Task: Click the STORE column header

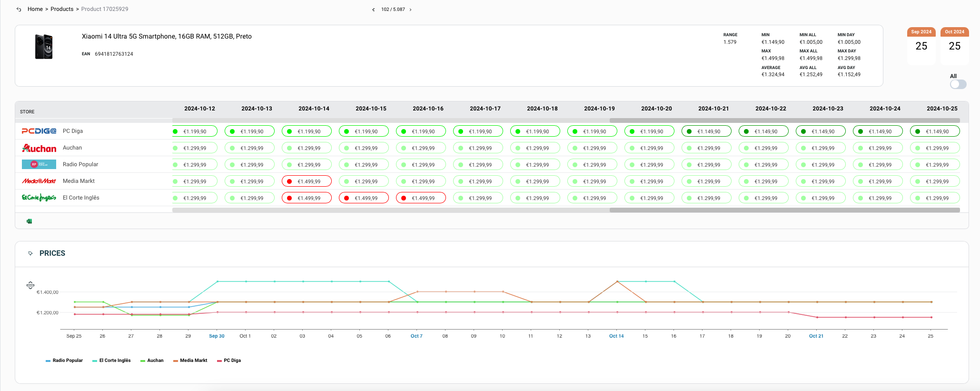Action: click(x=27, y=112)
